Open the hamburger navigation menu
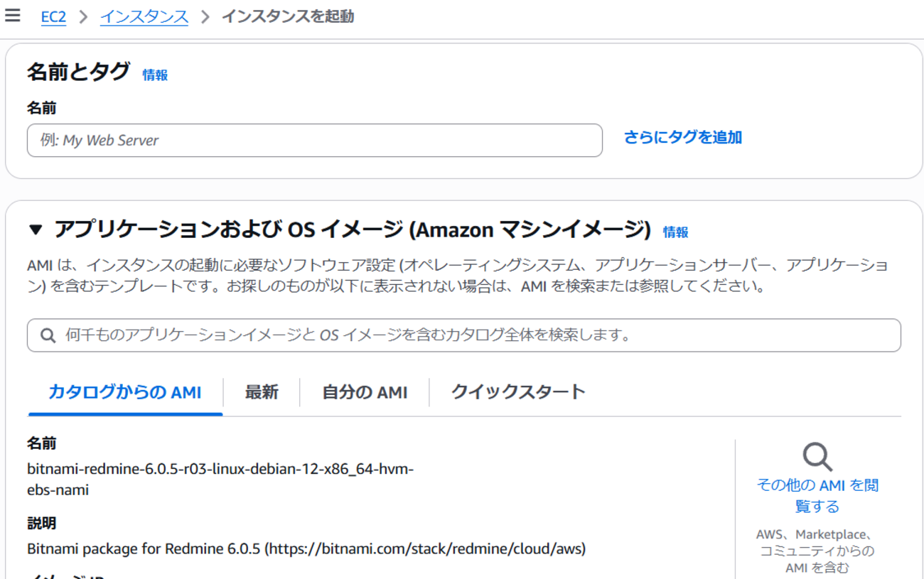924x579 pixels. [12, 16]
